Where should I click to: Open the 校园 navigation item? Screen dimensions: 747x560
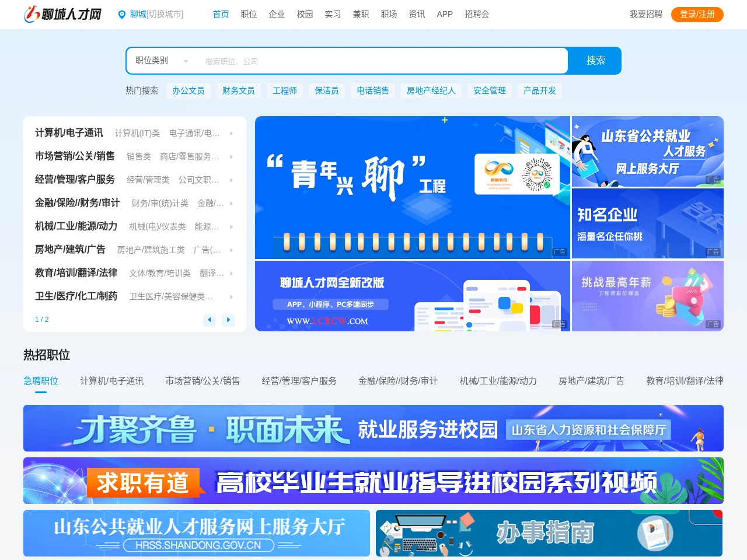coord(305,14)
